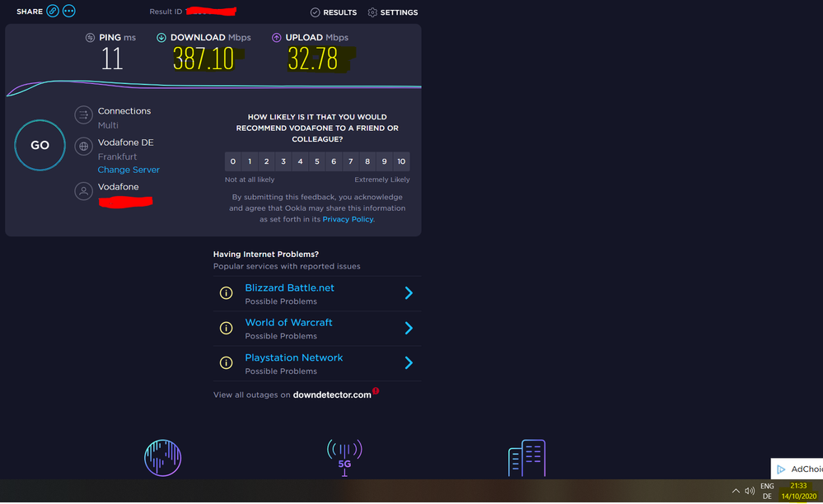Open Playstation Network outage details
Viewport: 823px width, 504px height.
pyautogui.click(x=294, y=357)
